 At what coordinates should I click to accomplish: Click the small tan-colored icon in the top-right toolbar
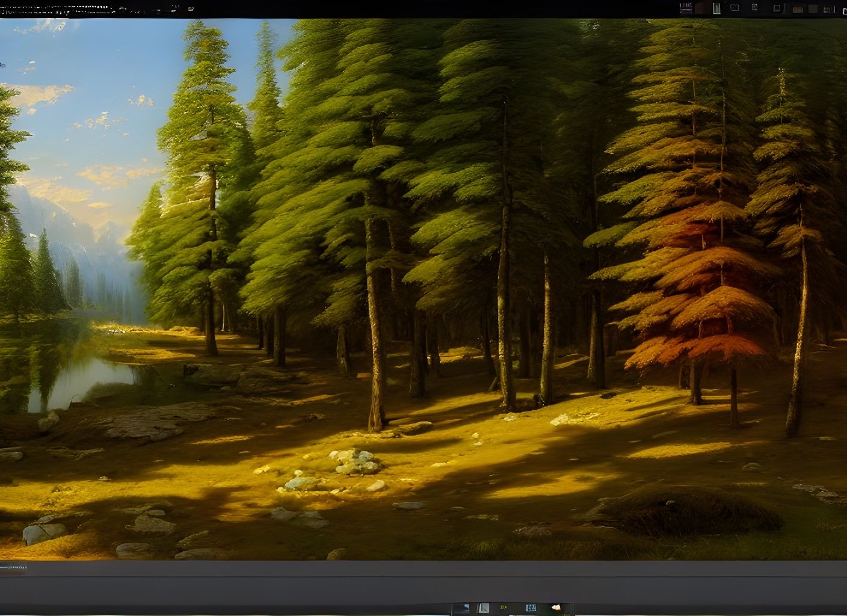pos(754,7)
